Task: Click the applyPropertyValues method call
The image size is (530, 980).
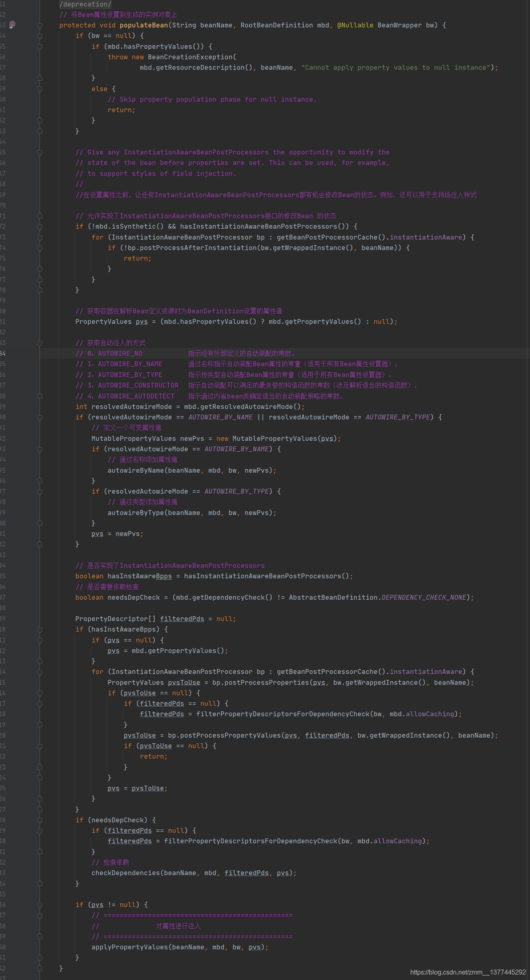Action: point(129,947)
